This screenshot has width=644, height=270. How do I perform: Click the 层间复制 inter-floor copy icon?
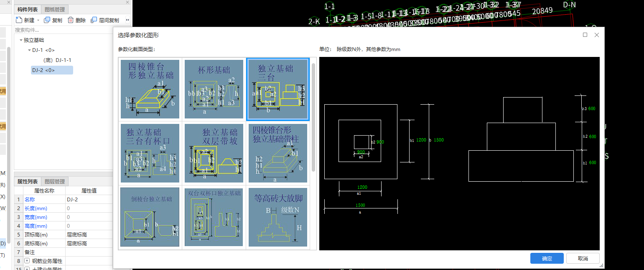tap(94, 20)
